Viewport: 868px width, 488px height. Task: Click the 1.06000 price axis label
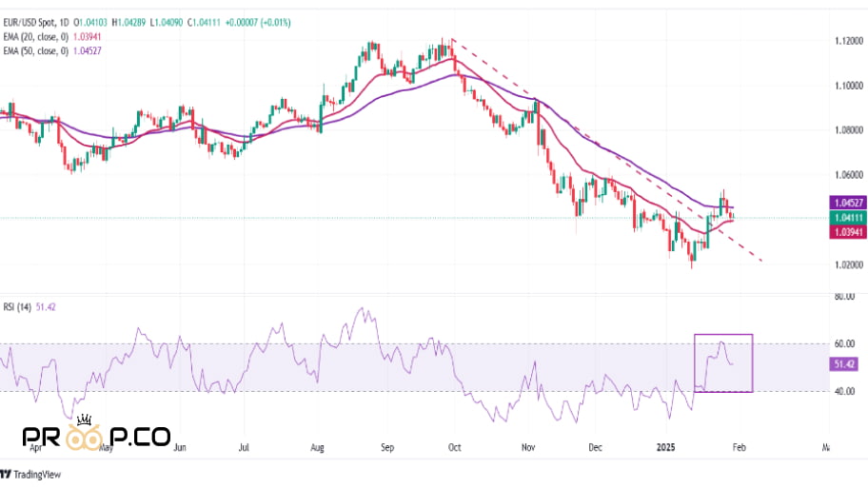click(849, 175)
